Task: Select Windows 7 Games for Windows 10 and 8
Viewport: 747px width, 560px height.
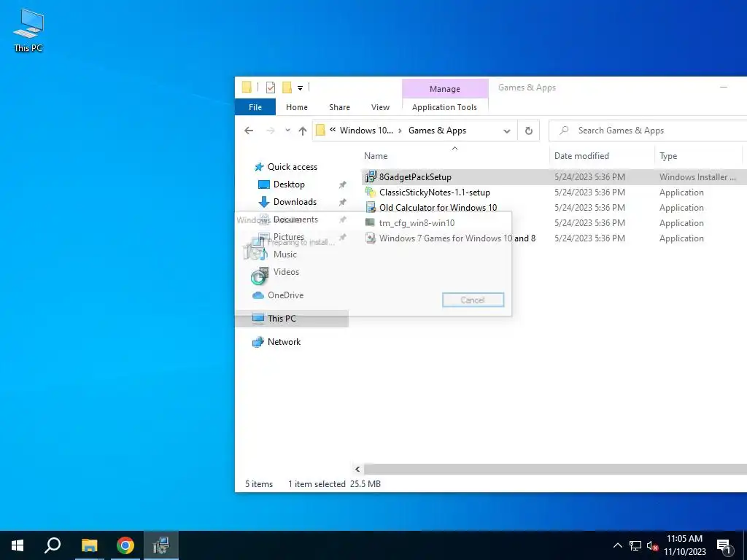Action: [x=457, y=238]
